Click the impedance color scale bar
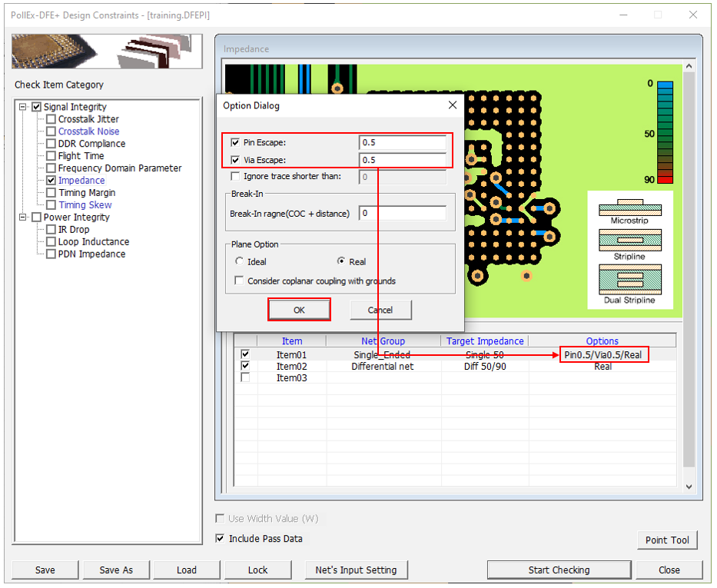 pyautogui.click(x=665, y=132)
